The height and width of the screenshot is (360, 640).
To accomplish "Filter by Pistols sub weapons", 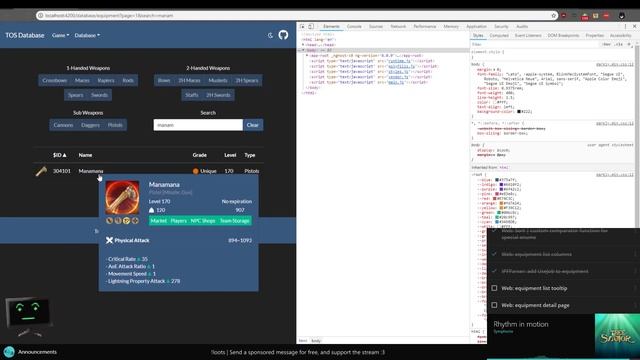I will (115, 125).
